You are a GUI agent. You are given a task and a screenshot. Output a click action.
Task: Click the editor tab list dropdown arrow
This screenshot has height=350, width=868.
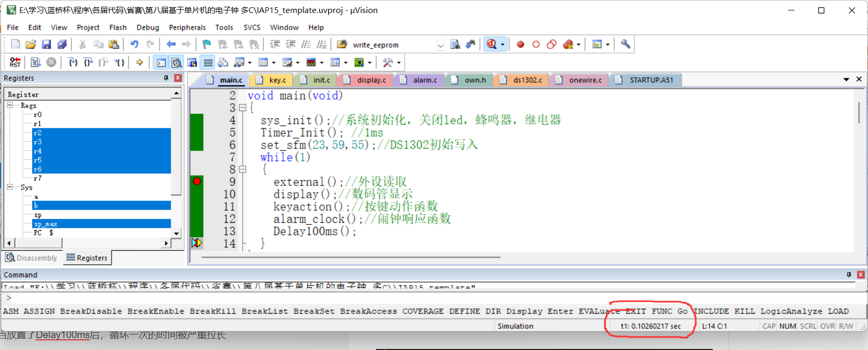click(x=846, y=79)
